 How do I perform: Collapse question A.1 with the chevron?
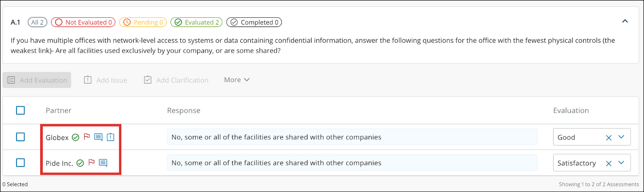(625, 21)
